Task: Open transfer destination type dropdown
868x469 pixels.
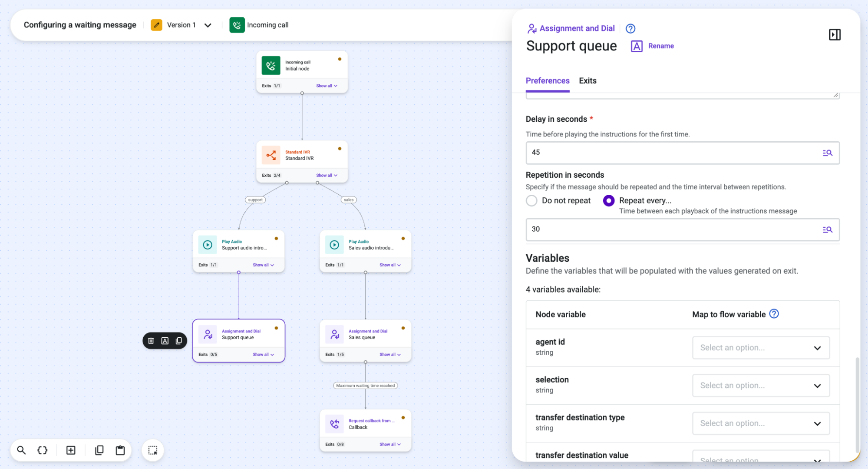Action: click(761, 423)
